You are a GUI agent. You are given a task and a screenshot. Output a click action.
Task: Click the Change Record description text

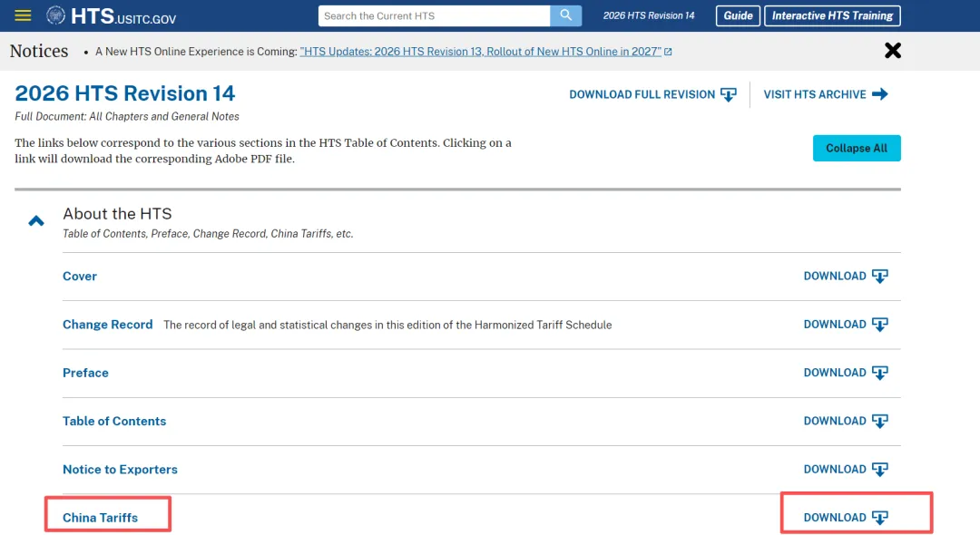[x=387, y=325]
